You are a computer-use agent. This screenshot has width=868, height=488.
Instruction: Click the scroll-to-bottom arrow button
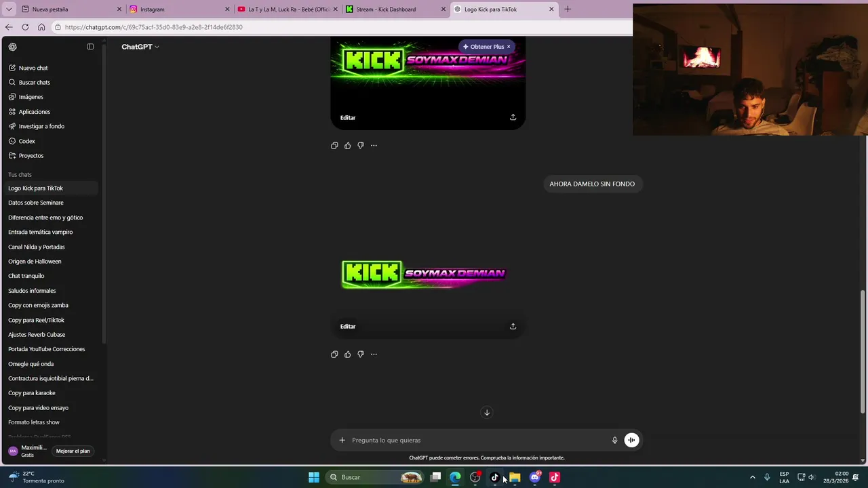pyautogui.click(x=486, y=412)
